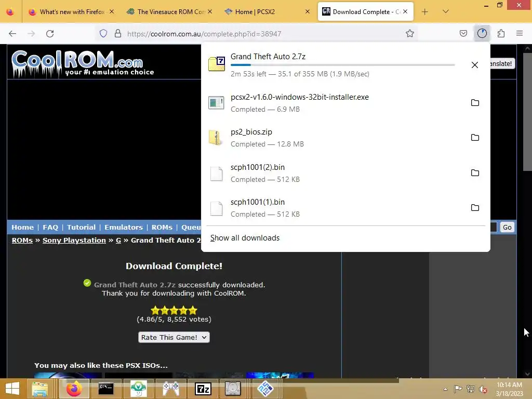Follow the Sony Playstation breadcrumb link
Image resolution: width=532 pixels, height=399 pixels.
[x=74, y=240]
